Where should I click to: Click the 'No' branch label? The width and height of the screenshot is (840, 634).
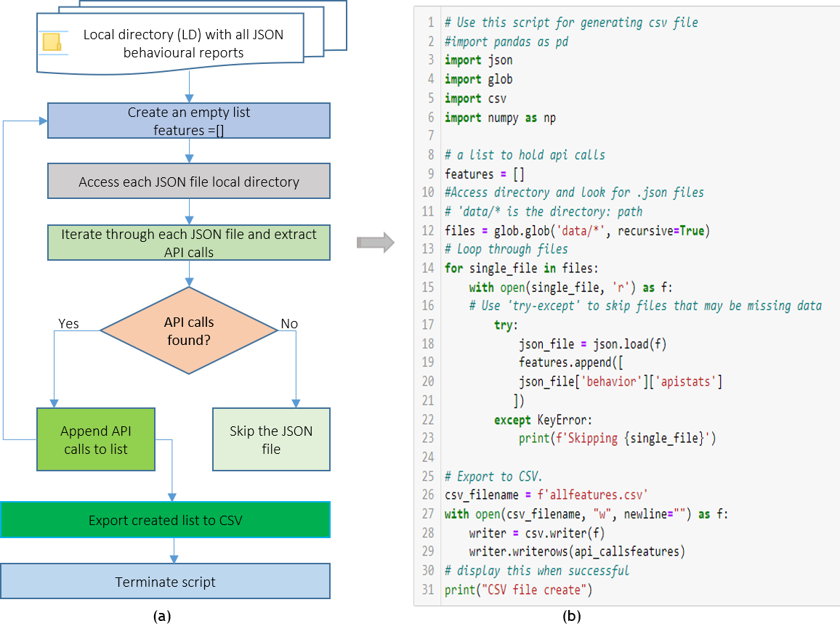pyautogui.click(x=289, y=323)
